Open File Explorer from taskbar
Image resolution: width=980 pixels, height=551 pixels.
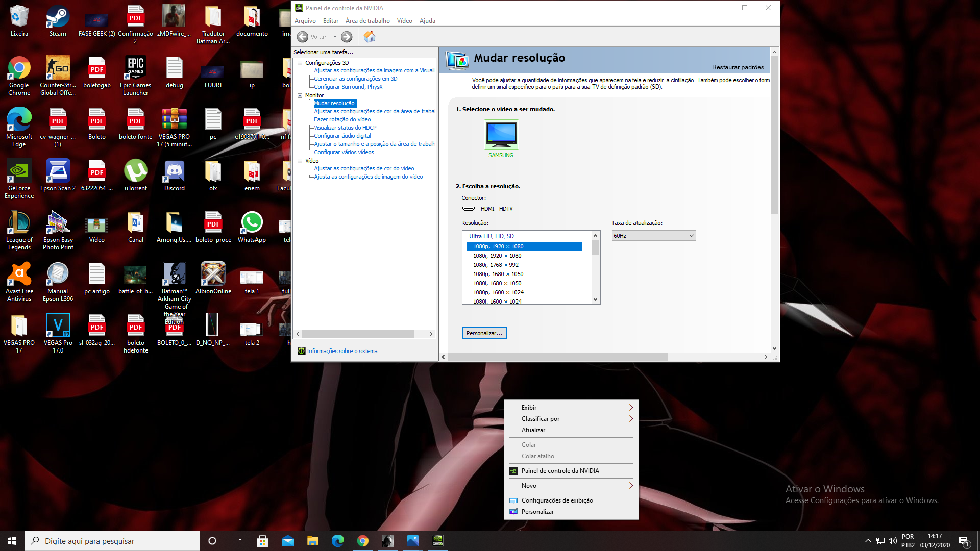[x=312, y=541]
